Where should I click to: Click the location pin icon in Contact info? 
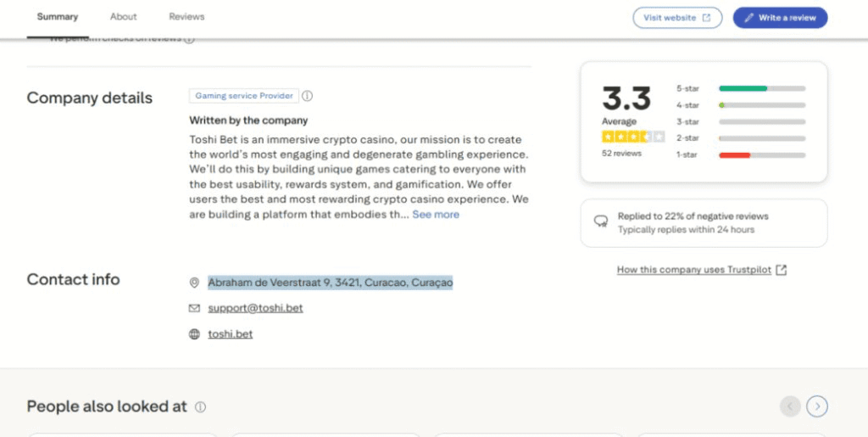tap(194, 283)
